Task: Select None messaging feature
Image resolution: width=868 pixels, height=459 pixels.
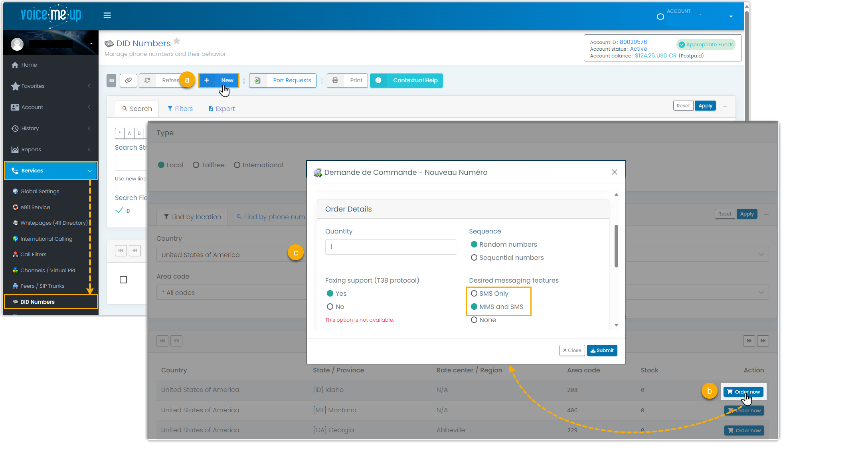Action: click(x=474, y=320)
